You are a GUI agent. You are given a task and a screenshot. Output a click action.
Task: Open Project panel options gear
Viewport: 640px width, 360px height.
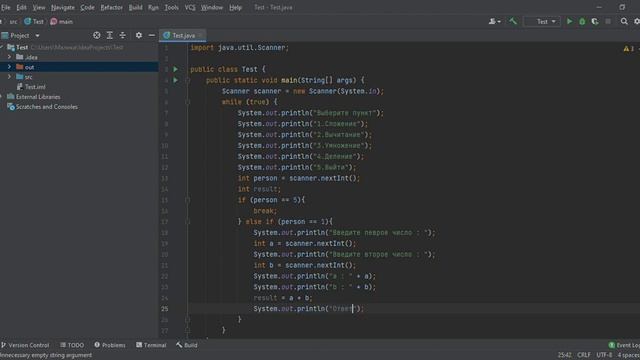[139, 36]
